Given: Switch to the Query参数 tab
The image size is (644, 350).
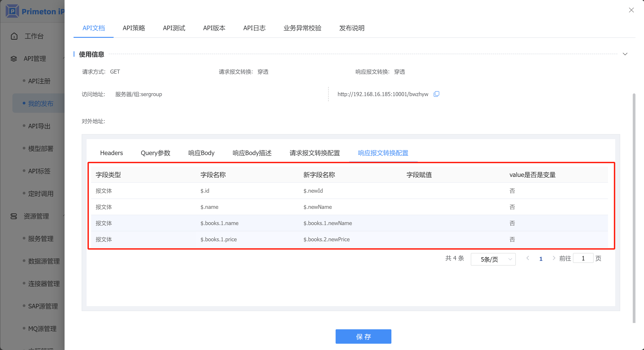Looking at the screenshot, I should click(155, 153).
